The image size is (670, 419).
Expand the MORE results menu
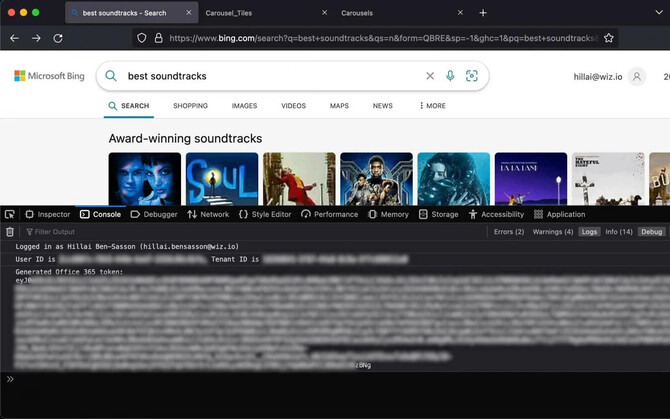pyautogui.click(x=432, y=106)
